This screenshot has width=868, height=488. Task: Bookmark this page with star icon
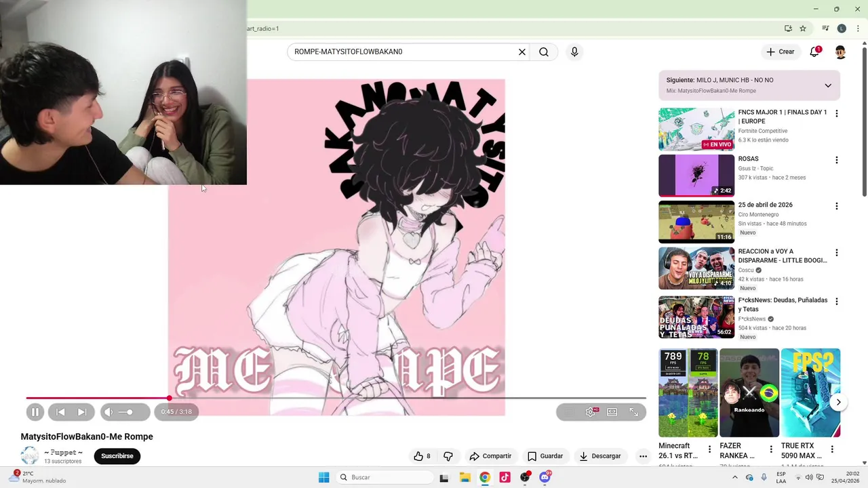coord(803,28)
